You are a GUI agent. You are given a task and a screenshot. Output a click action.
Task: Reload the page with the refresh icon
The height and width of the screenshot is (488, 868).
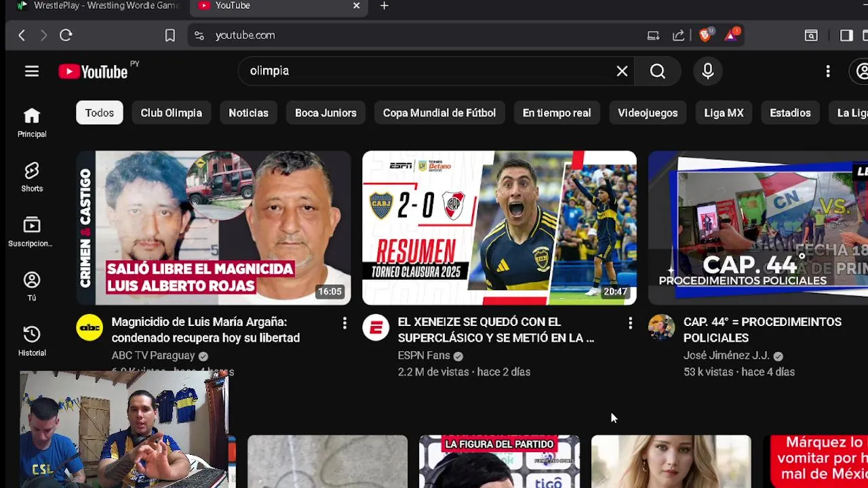coord(66,35)
